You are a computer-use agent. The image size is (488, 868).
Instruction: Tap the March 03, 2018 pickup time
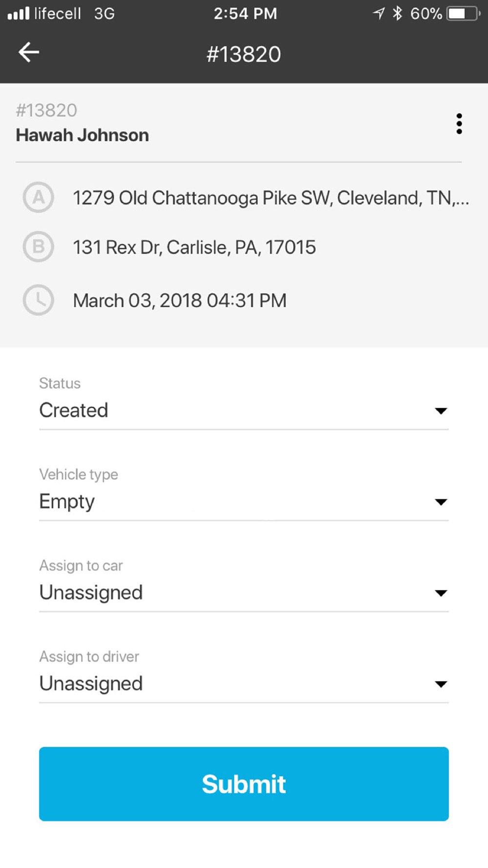tap(180, 301)
